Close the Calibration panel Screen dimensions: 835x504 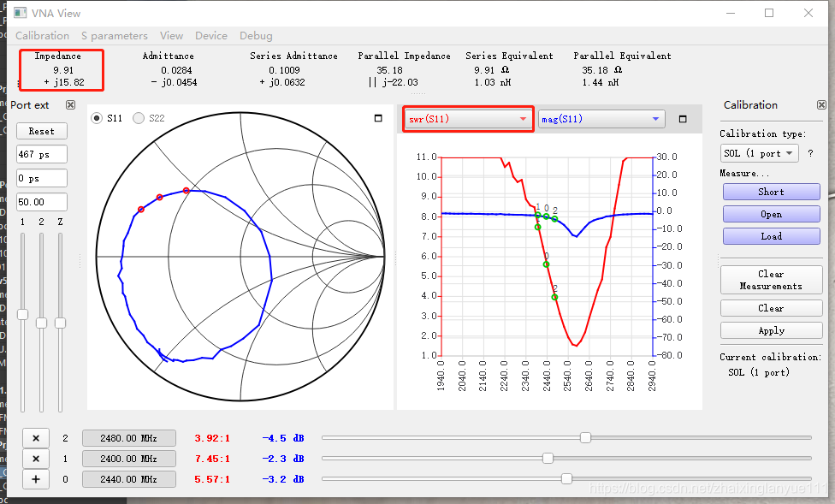821,105
